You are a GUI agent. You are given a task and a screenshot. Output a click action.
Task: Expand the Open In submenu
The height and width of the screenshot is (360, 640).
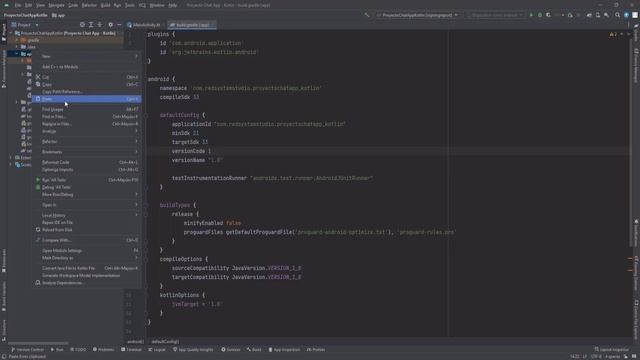point(87,205)
